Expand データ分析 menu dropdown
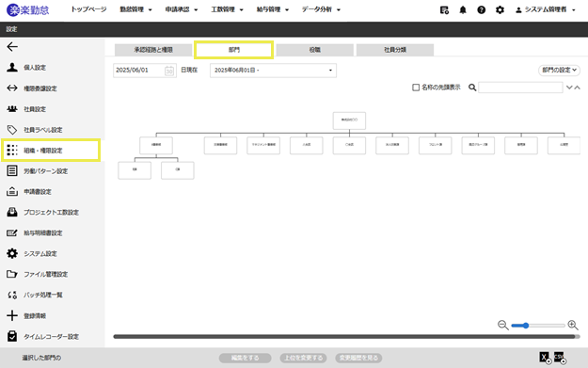This screenshot has width=588, height=368. click(322, 9)
